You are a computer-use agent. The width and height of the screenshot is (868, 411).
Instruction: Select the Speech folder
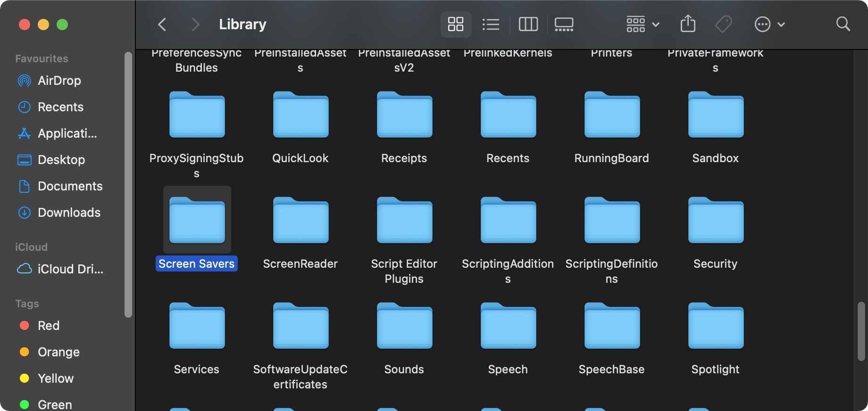coord(508,326)
